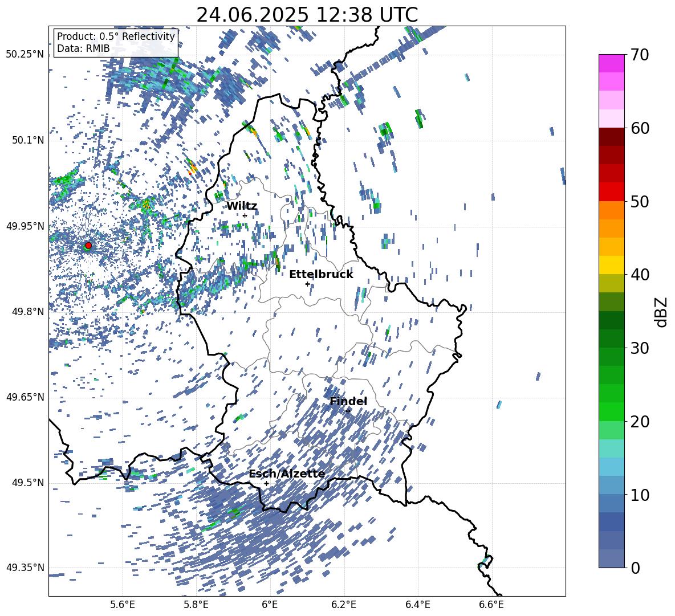This screenshot has width=675, height=616.
Task: Click the cross marker under Esch/Alzette
Action: [266, 483]
